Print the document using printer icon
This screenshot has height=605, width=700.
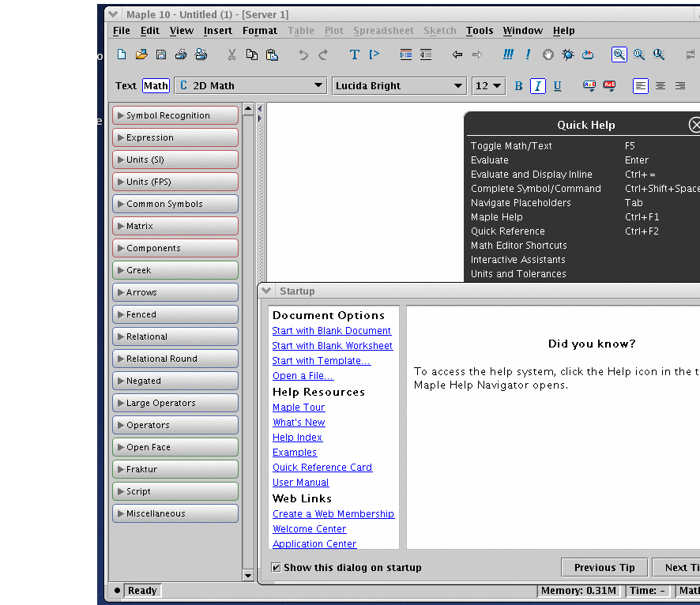coord(181,54)
